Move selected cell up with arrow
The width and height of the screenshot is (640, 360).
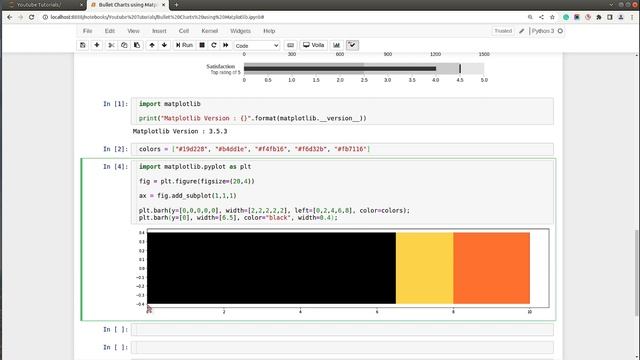point(152,45)
